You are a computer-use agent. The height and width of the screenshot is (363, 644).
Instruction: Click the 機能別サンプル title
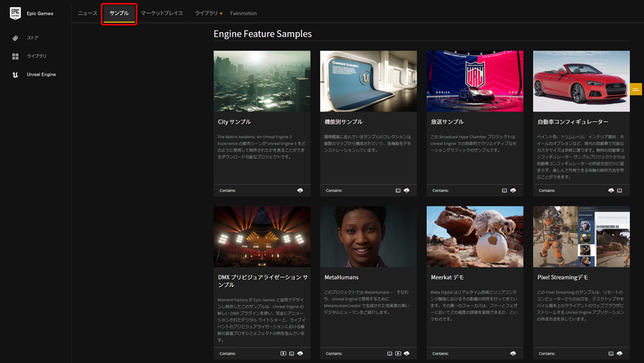pos(343,122)
